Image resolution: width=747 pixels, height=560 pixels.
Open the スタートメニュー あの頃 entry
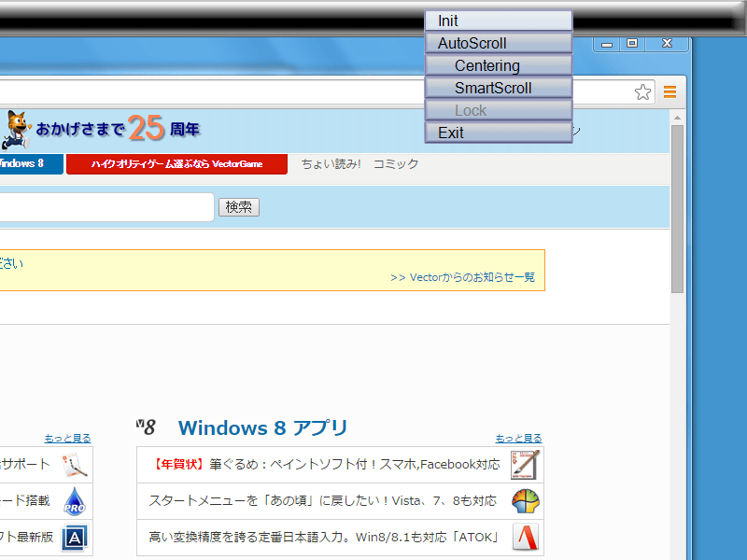pyautogui.click(x=340, y=501)
